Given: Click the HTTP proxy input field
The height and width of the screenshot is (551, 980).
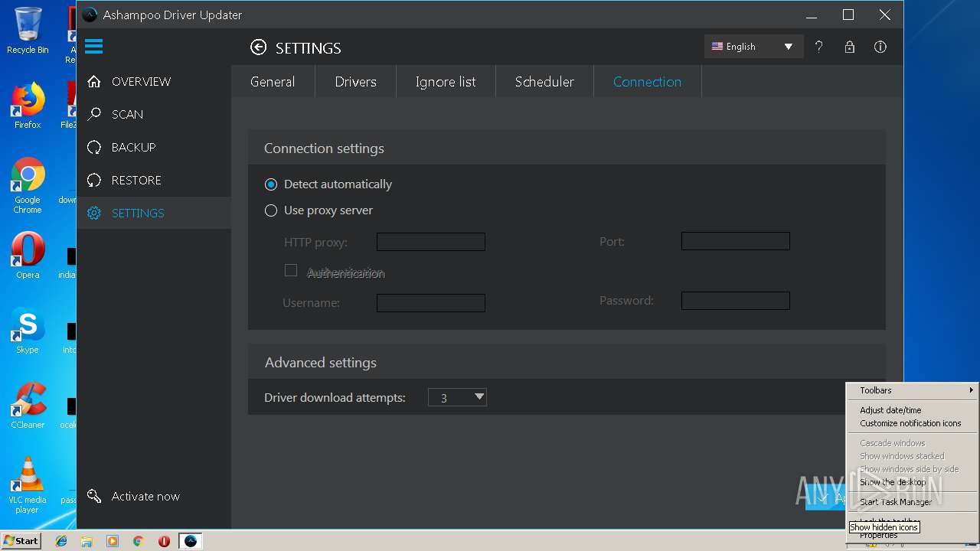Looking at the screenshot, I should [431, 242].
